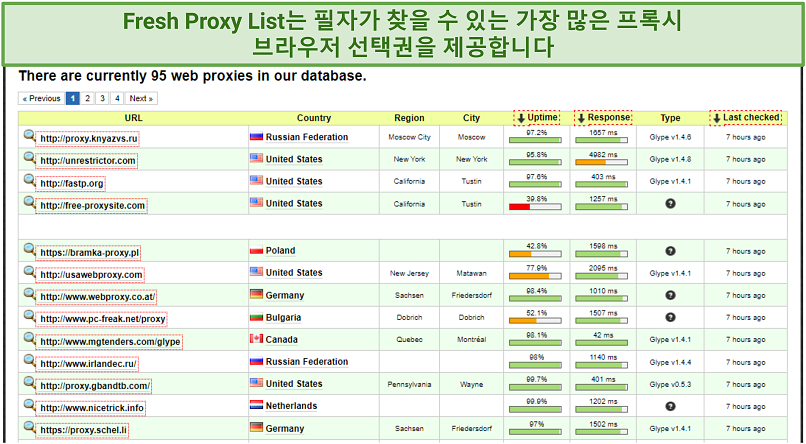Select page 1 in pagination
This screenshot has width=806, height=444.
[72, 98]
